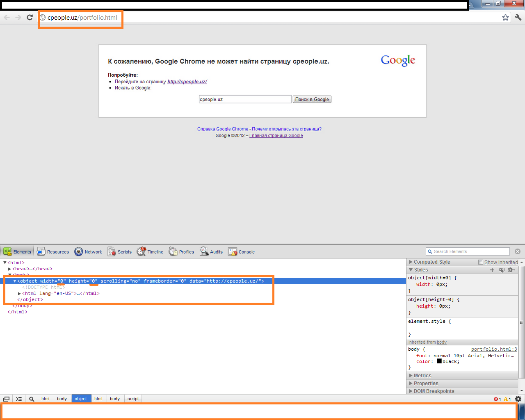
Task: Collapse the selected <object> node
Action: point(15,281)
